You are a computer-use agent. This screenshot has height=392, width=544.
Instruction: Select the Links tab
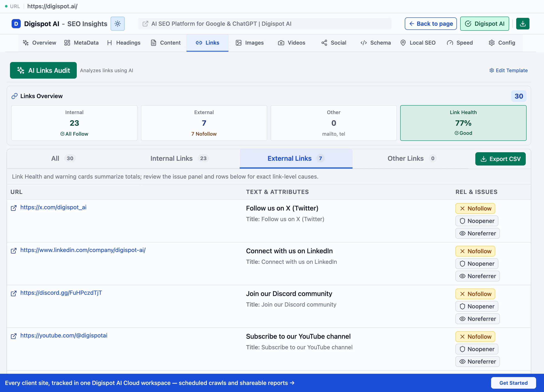pyautogui.click(x=207, y=43)
